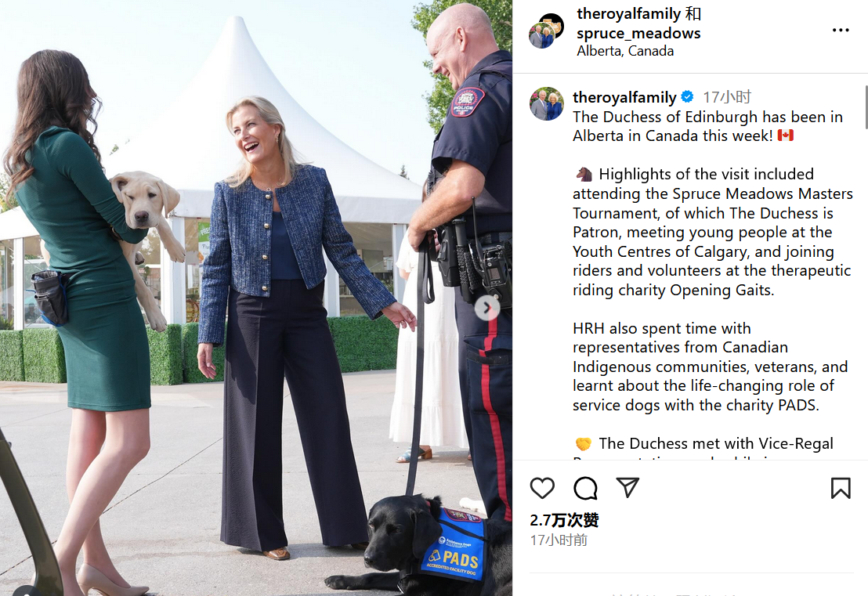Click the combined header profile avatars
Image resolution: width=868 pixels, height=596 pixels.
[x=546, y=31]
